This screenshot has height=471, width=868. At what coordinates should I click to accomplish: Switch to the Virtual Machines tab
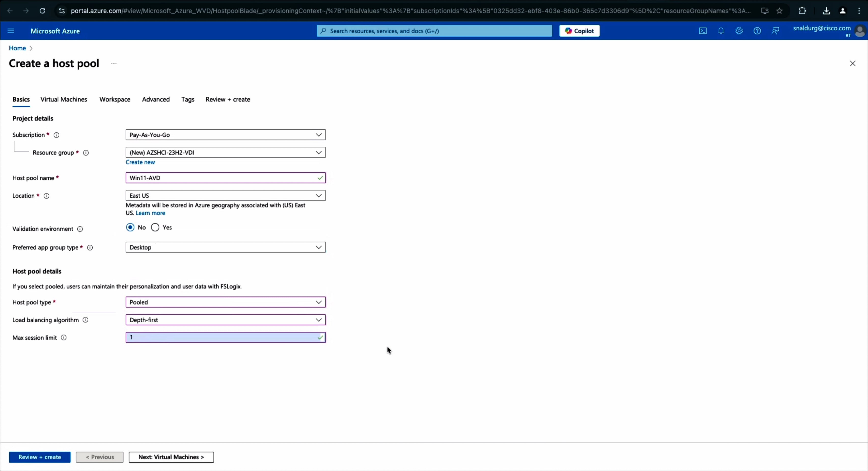(64, 99)
